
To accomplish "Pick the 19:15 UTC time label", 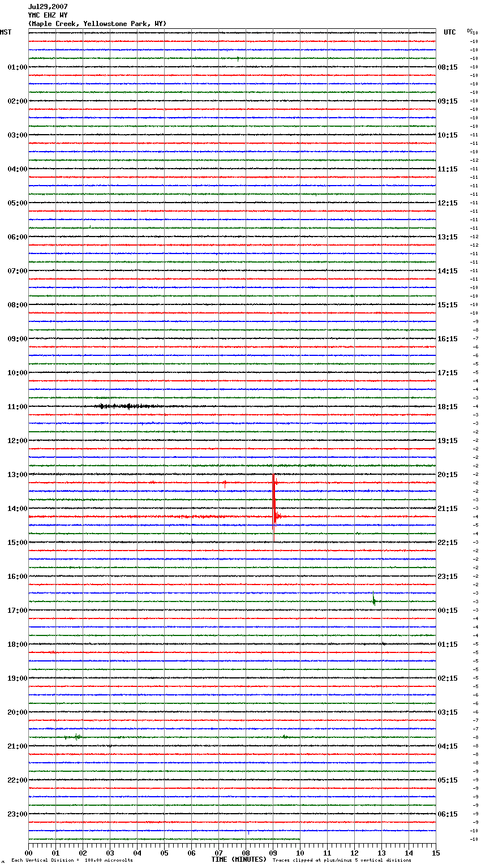I will (x=448, y=441).
